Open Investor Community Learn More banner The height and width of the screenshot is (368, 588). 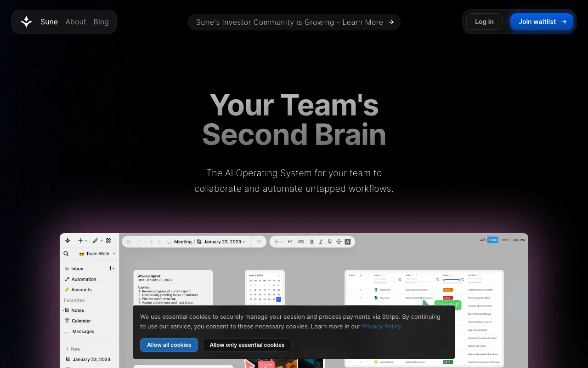(x=294, y=22)
